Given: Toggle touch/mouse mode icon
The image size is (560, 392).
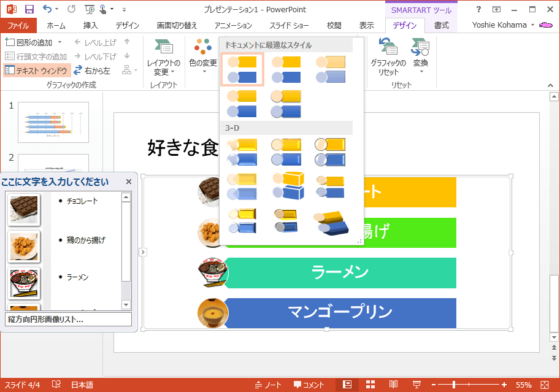Looking at the screenshot, I should point(103,9).
